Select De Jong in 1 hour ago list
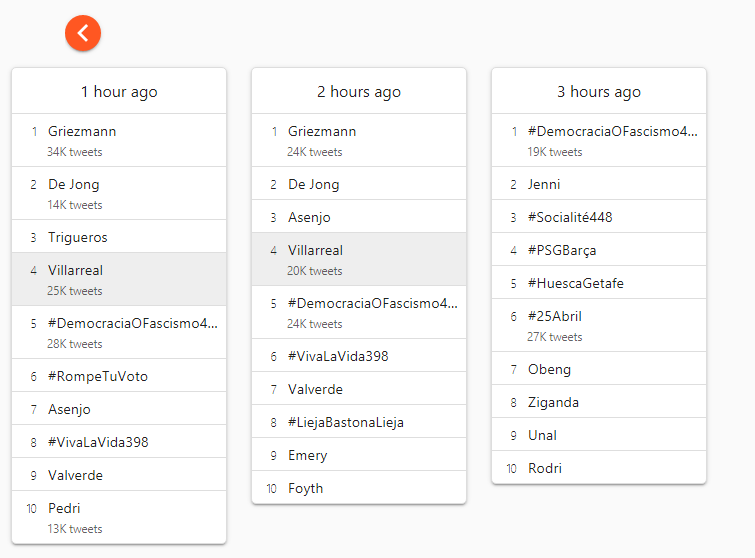The height and width of the screenshot is (558, 755). pyautogui.click(x=74, y=184)
